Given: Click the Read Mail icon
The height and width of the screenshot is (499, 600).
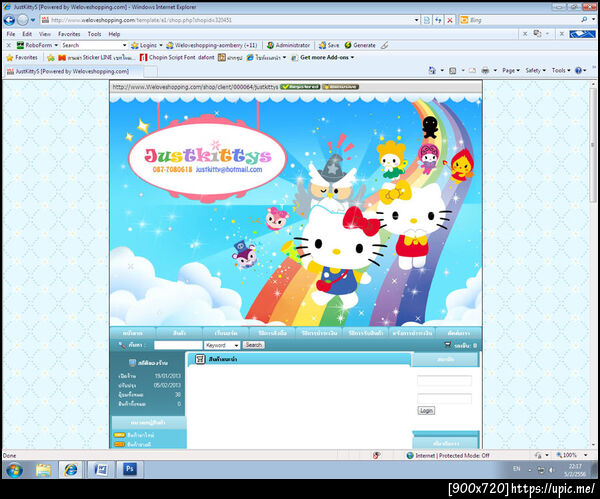Looking at the screenshot, I should pyautogui.click(x=472, y=70).
